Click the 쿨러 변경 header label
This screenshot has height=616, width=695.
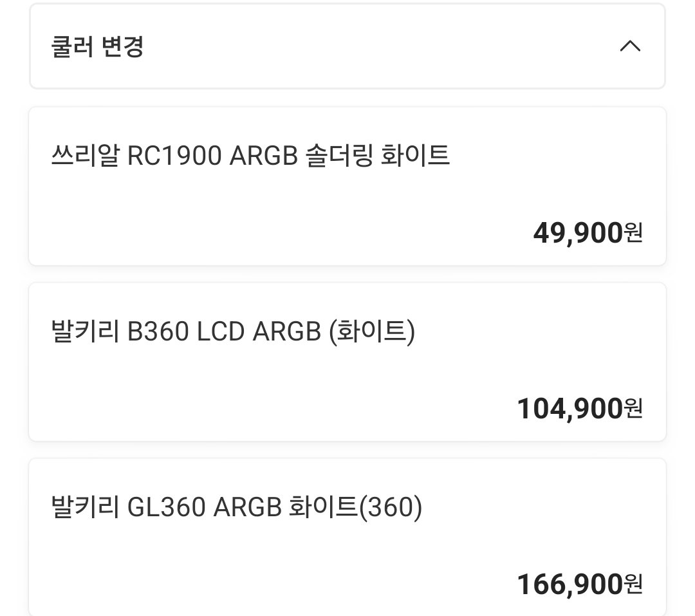97,46
